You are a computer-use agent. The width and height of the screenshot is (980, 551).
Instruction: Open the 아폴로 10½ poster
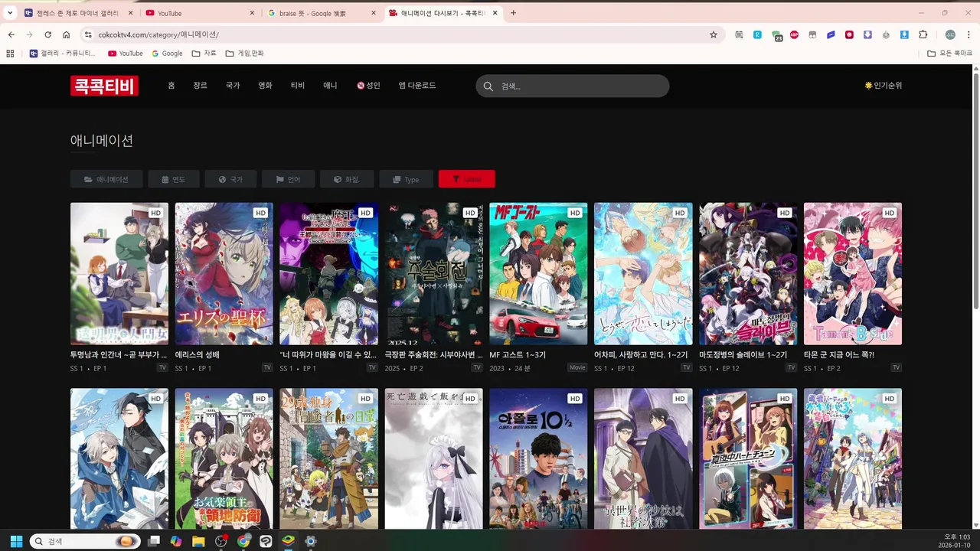tap(538, 458)
